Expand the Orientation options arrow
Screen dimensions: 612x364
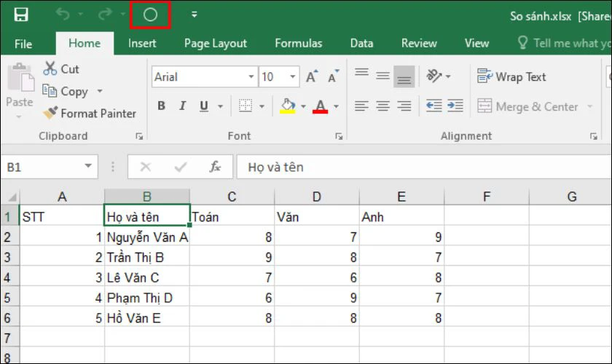[x=448, y=76]
